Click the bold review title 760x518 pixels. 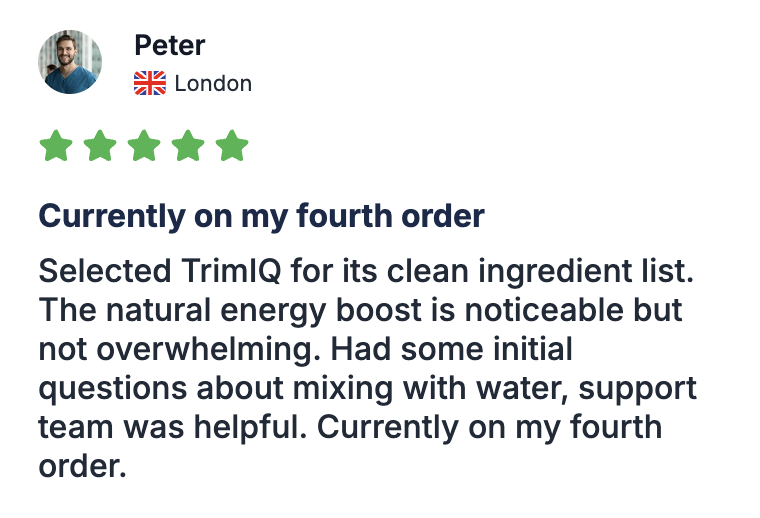261,215
